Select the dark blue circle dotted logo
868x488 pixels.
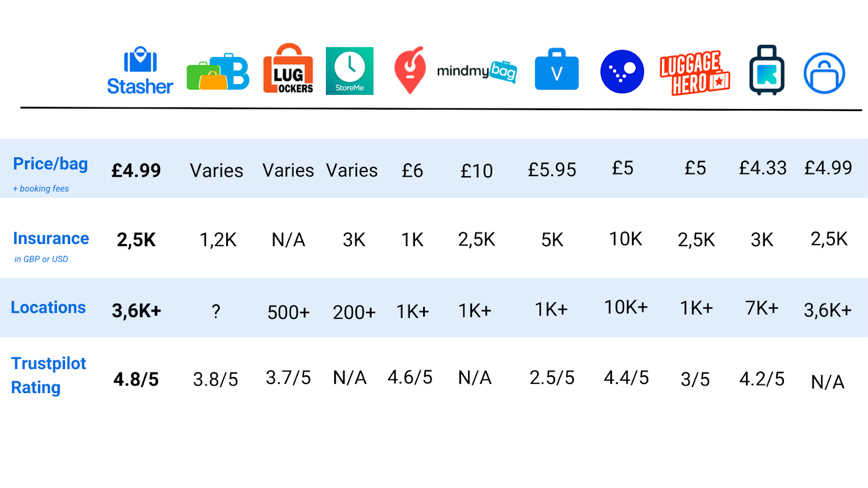tap(622, 72)
